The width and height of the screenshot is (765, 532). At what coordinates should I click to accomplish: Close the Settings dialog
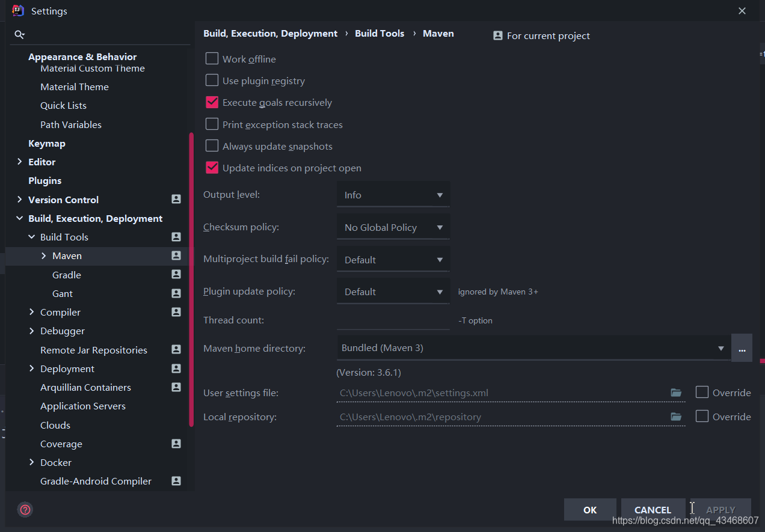[x=742, y=11]
